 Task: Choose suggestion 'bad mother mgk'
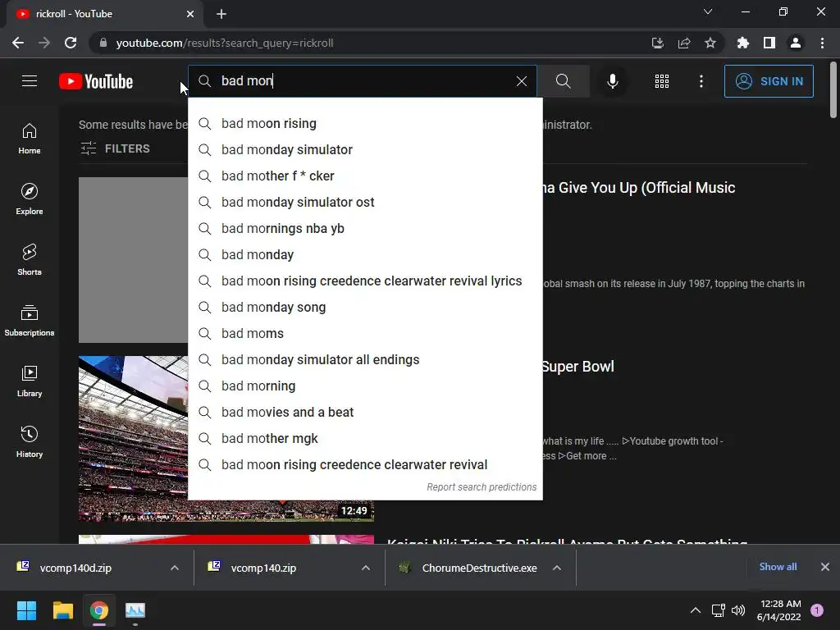365,438
